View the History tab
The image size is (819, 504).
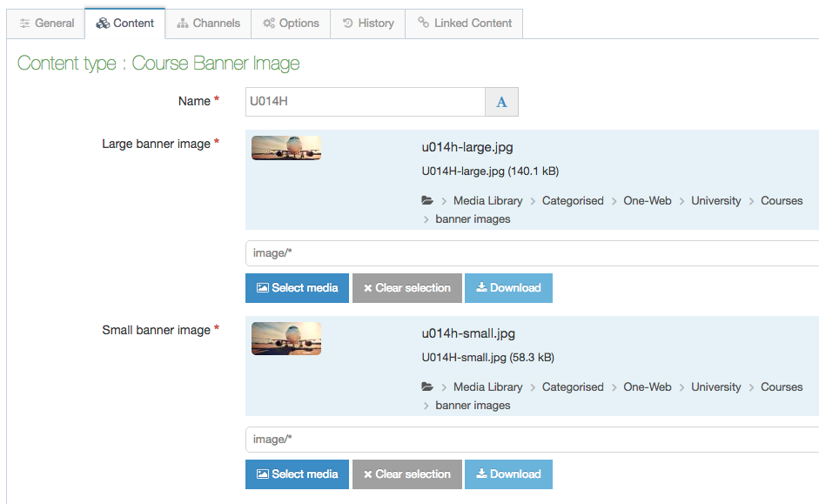[367, 24]
